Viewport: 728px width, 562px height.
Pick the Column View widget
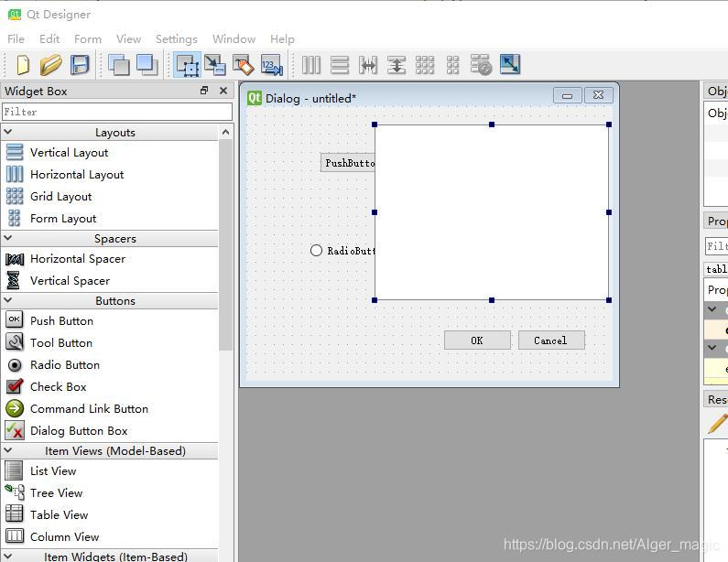64,536
